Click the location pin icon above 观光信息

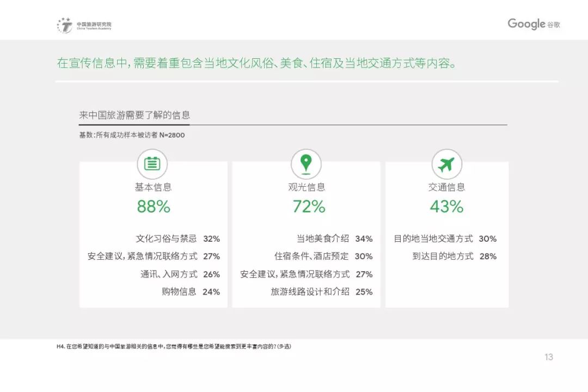pos(307,163)
